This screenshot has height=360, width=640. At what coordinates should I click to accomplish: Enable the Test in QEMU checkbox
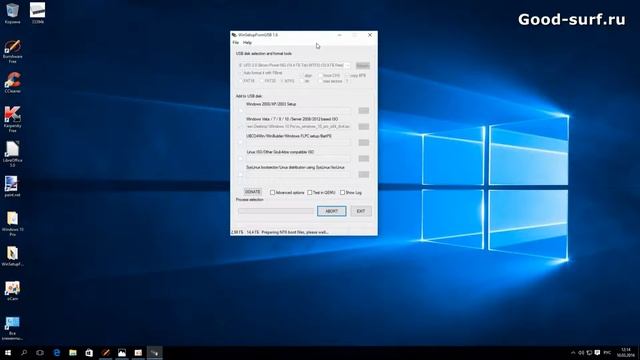pyautogui.click(x=309, y=192)
